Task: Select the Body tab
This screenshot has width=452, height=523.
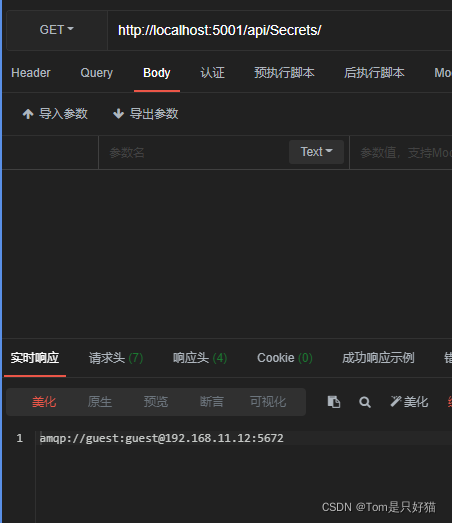Action: (157, 73)
